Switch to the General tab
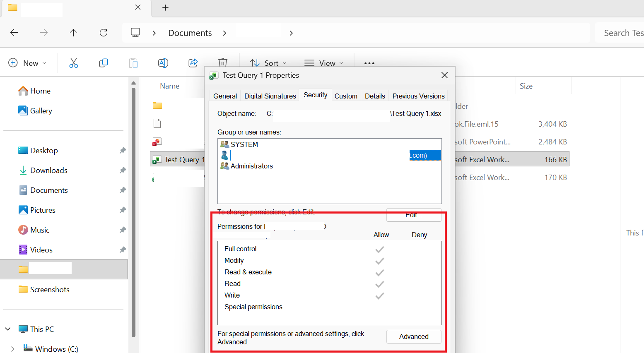 tap(225, 96)
